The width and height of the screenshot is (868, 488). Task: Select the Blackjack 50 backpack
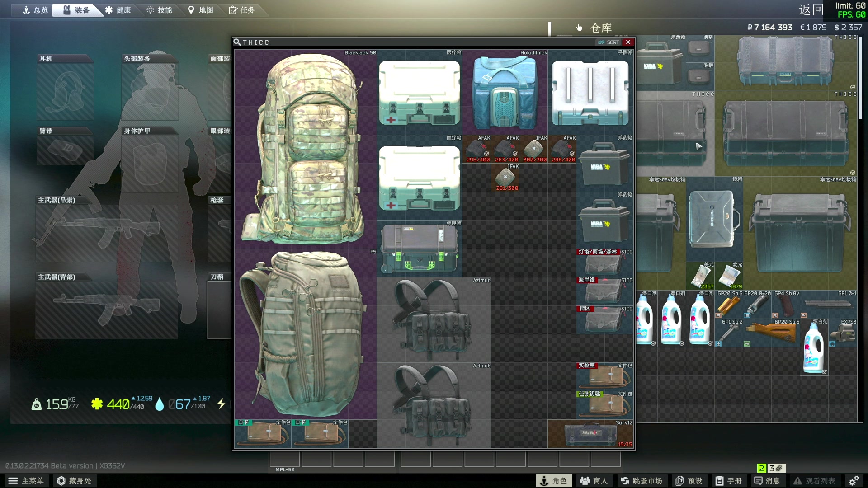click(x=305, y=149)
